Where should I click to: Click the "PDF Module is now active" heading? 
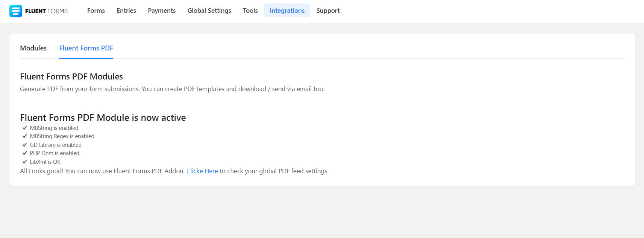pos(103,117)
